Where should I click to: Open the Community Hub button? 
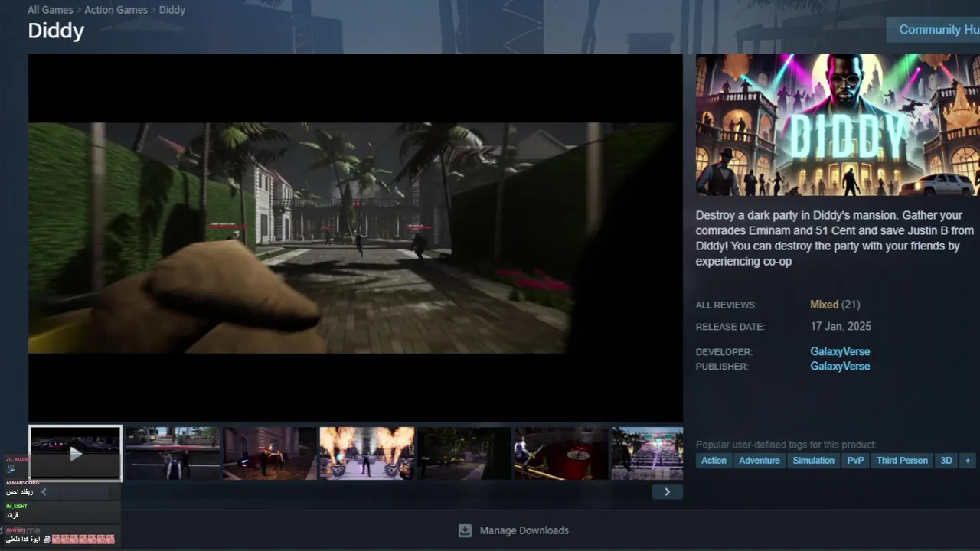point(933,30)
